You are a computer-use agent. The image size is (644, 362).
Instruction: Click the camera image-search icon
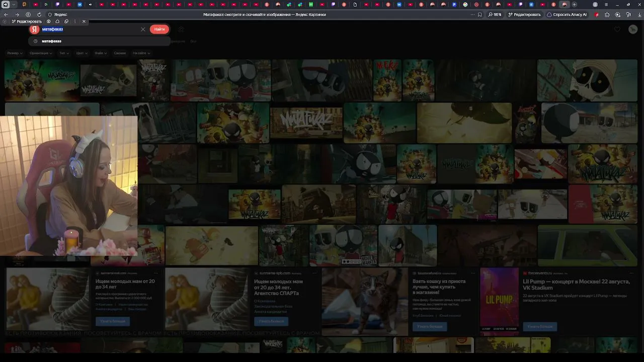pos(181,29)
